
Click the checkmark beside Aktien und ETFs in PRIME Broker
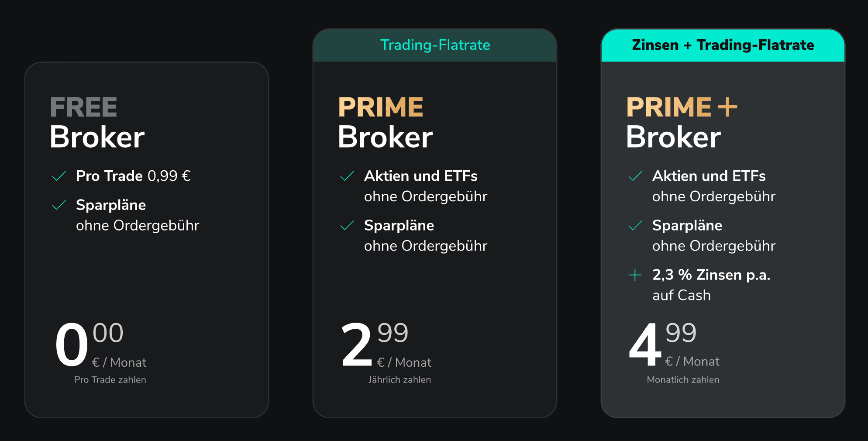coord(347,176)
